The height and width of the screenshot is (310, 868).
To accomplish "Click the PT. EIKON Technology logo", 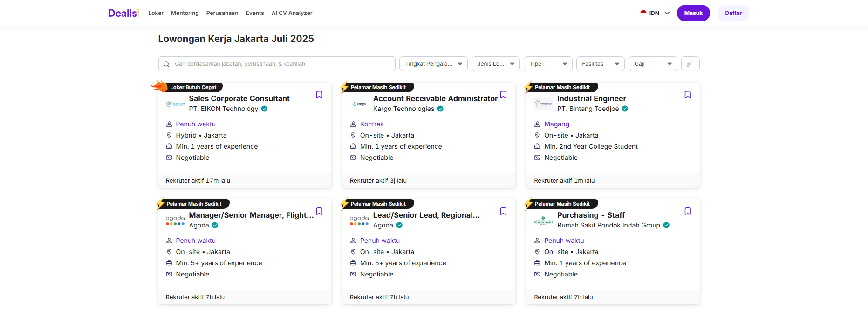I will pyautogui.click(x=175, y=104).
